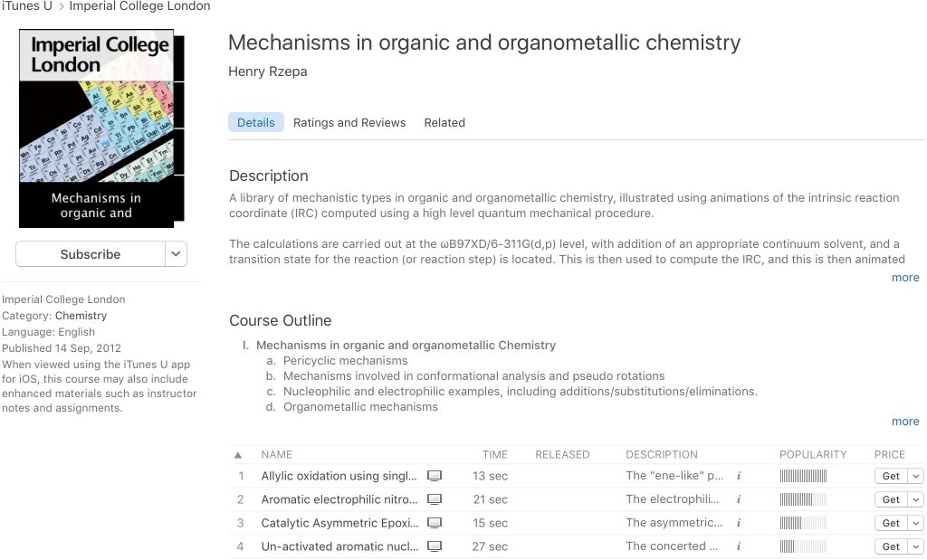Screen dimensions: 927x560
Task: Open info icon for Aromatic electrophilic description
Action: coord(739,499)
